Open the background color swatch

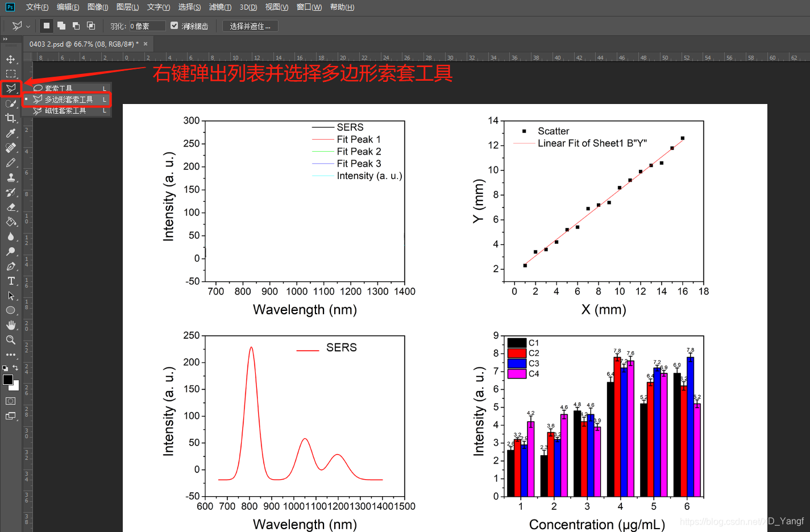16,387
